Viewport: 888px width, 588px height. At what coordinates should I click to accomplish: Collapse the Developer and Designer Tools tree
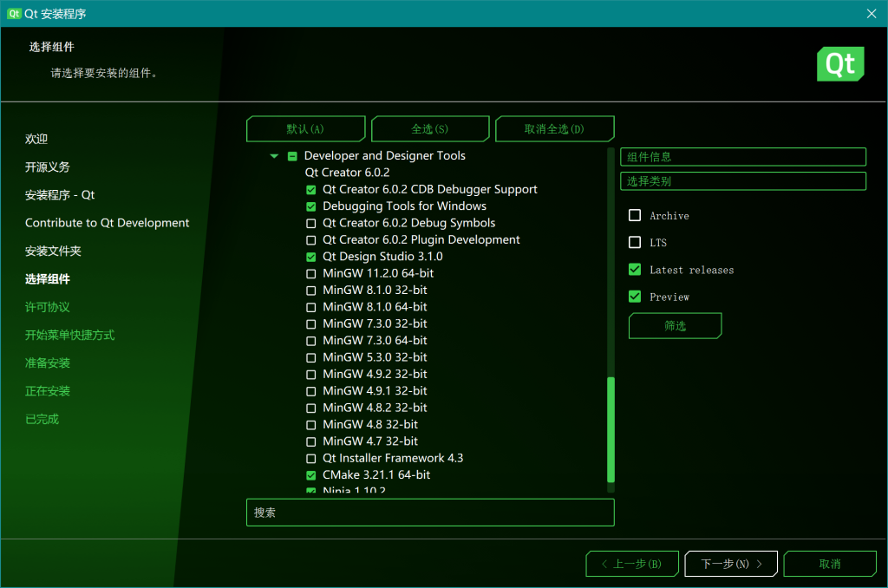coord(274,156)
